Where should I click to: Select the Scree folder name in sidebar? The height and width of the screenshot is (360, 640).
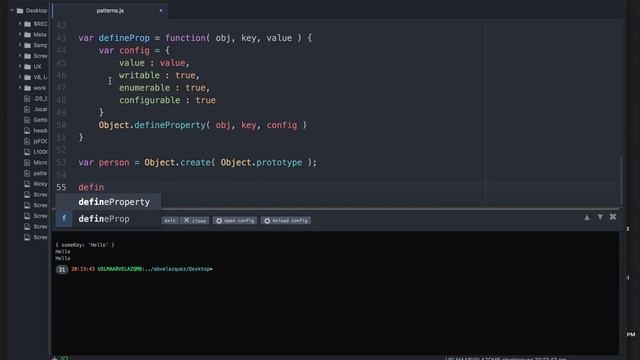(x=40, y=56)
